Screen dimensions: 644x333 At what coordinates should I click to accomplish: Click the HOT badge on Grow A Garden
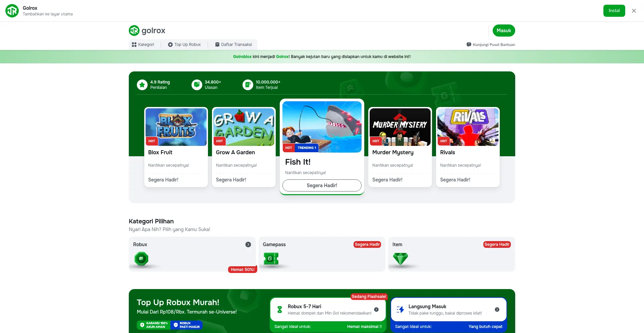tap(219, 141)
